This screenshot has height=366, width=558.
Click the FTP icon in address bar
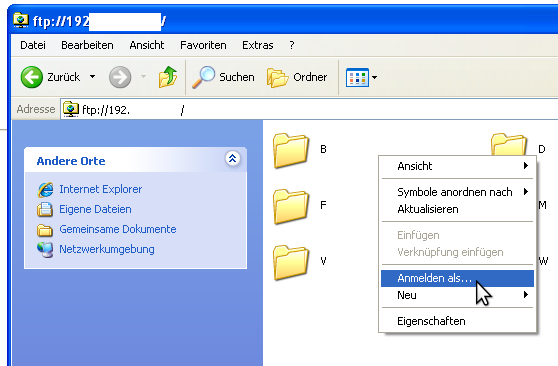pyautogui.click(x=71, y=109)
